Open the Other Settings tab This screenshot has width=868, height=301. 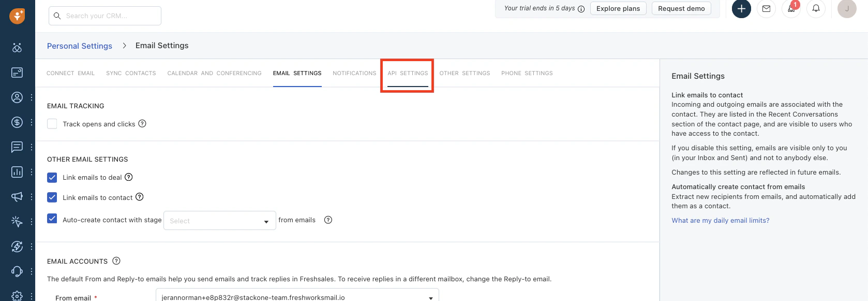tap(465, 73)
